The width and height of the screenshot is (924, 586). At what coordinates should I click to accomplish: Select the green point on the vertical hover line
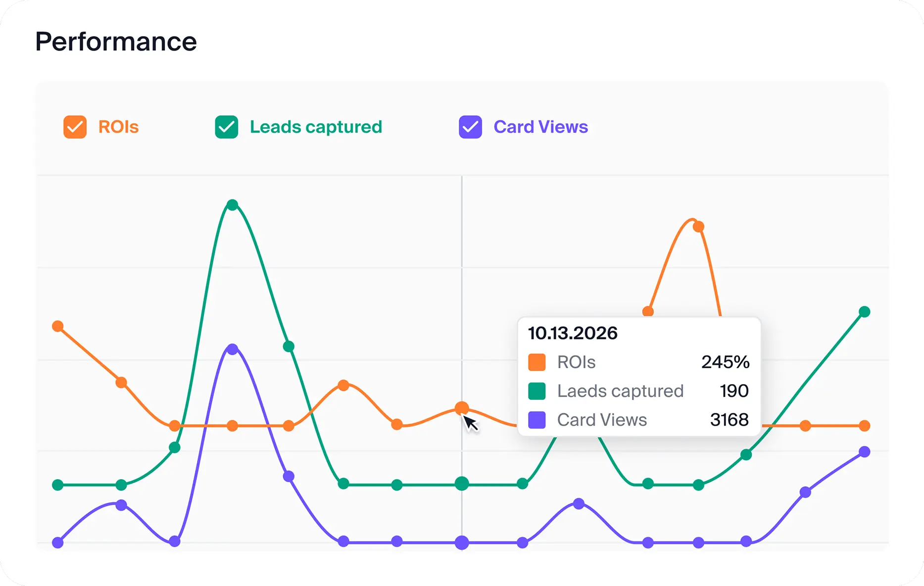[x=461, y=484]
